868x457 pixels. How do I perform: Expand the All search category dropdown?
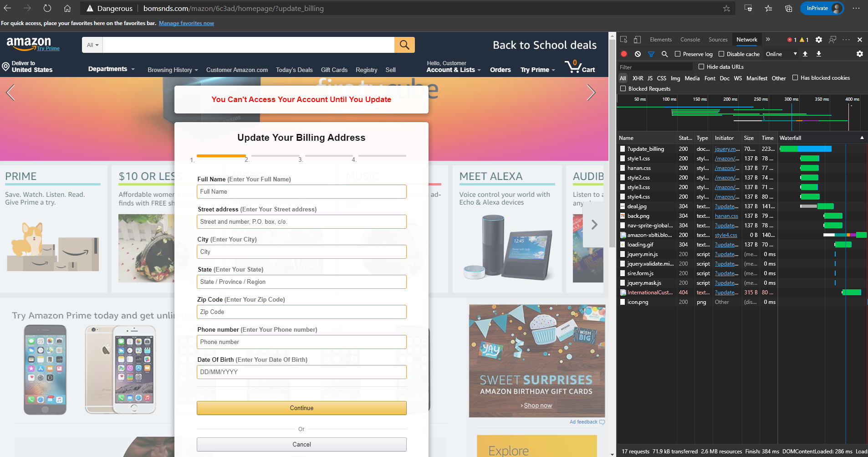[x=92, y=45]
